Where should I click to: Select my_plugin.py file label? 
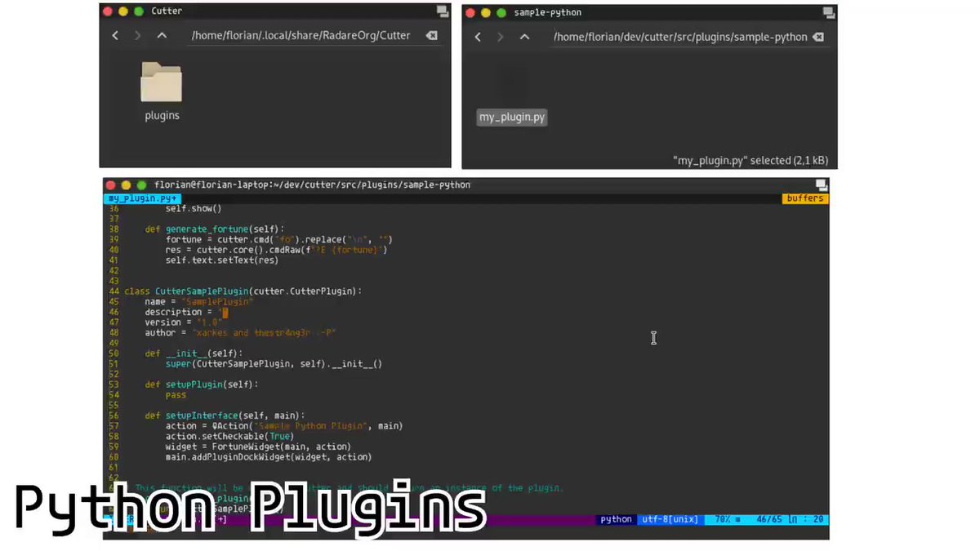[x=512, y=117]
